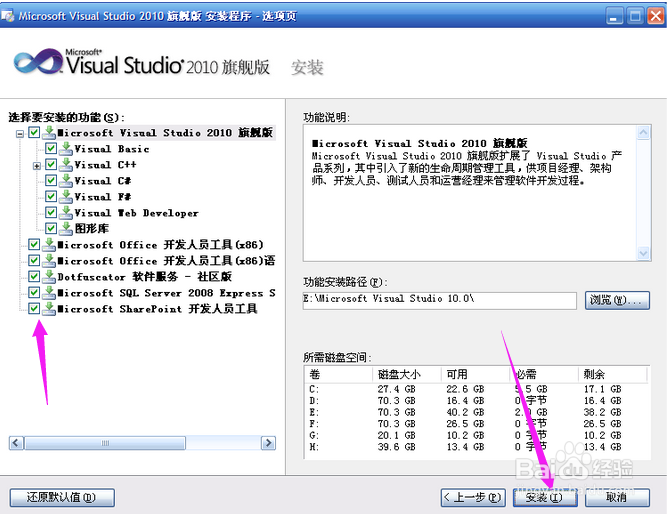This screenshot has height=514, width=672.
Task: Open folder browser with 浏览 button
Action: [x=617, y=300]
